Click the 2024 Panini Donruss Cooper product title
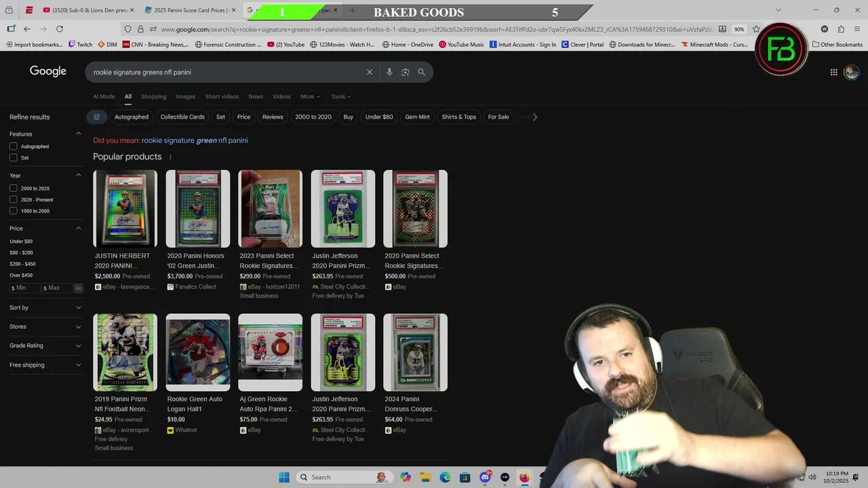The height and width of the screenshot is (488, 868). click(412, 404)
